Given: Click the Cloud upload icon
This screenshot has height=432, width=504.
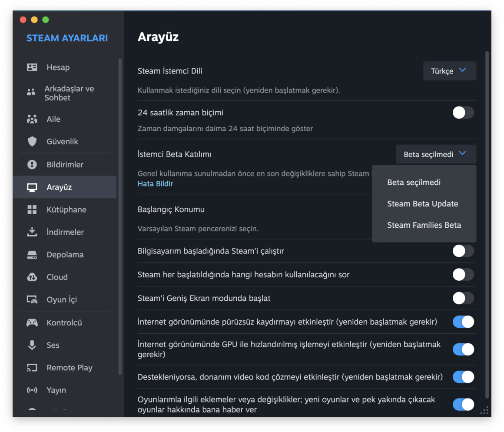Looking at the screenshot, I should pos(32,277).
